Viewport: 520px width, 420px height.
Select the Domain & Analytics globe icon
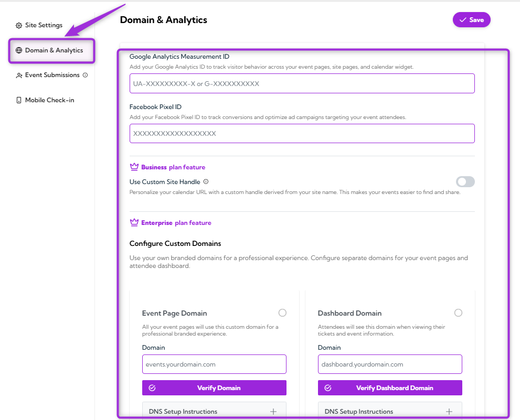coord(18,50)
